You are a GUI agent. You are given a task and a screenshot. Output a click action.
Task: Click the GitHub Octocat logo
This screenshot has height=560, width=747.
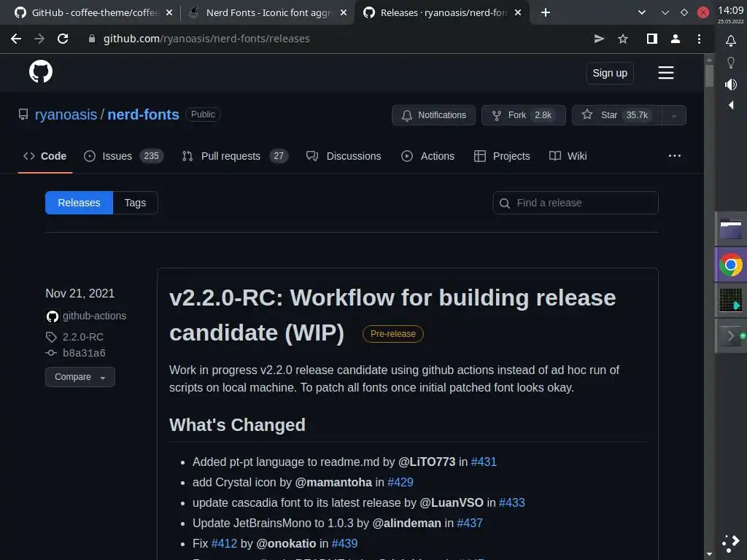tap(41, 72)
